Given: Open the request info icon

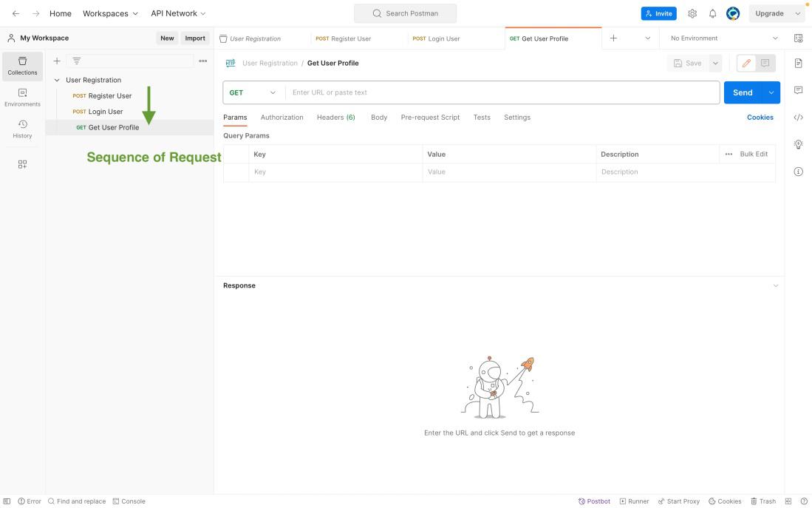Looking at the screenshot, I should click(x=798, y=172).
